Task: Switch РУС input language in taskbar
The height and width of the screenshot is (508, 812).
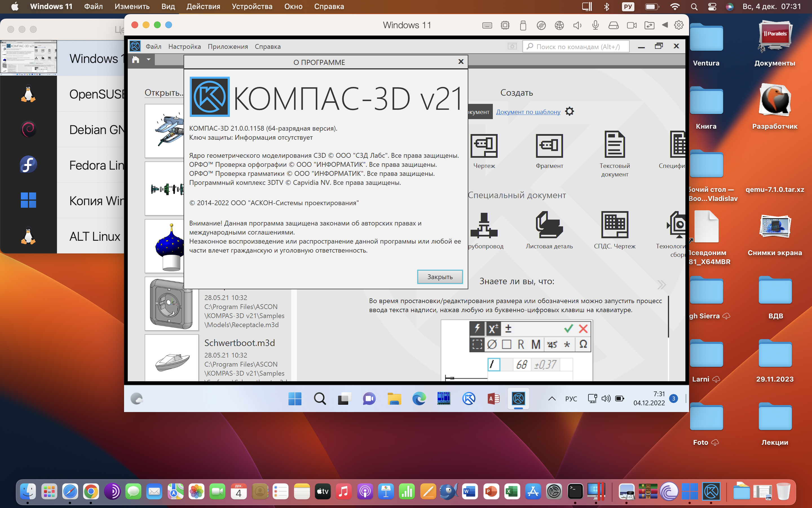Action: [x=571, y=399]
